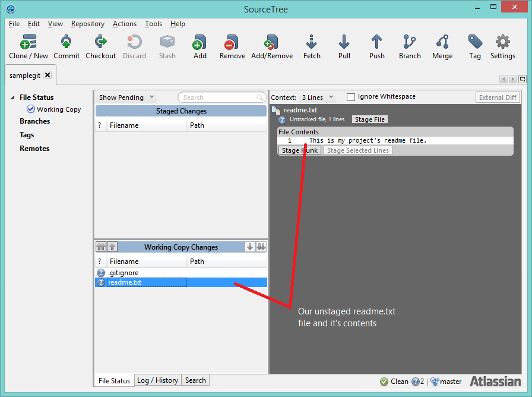
Task: Open the Context 3 Lines dropdown
Action: point(317,97)
